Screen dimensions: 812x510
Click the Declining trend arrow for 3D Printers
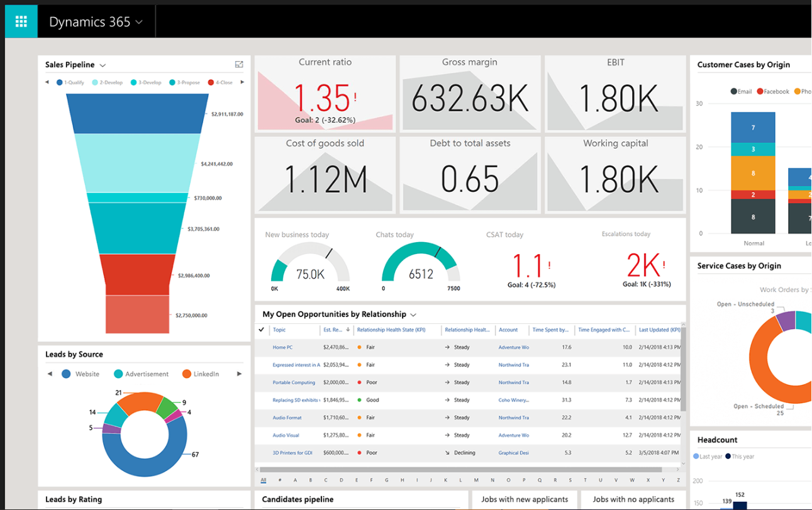[x=447, y=453]
